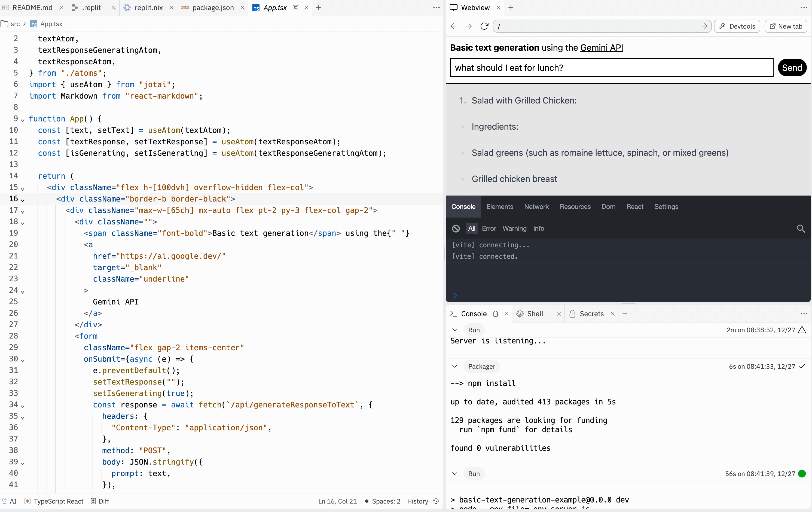Fold the function App code block
The width and height of the screenshot is (812, 512).
(x=23, y=120)
